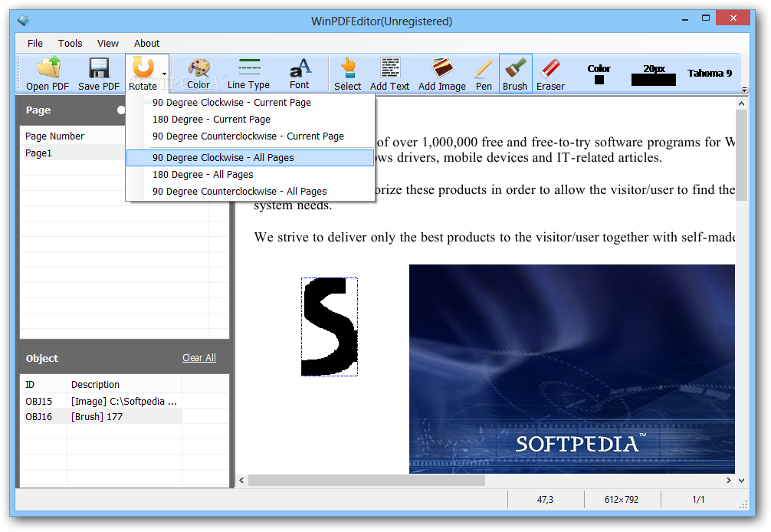This screenshot has height=532, width=771.
Task: Open the File menu
Action: coord(35,43)
